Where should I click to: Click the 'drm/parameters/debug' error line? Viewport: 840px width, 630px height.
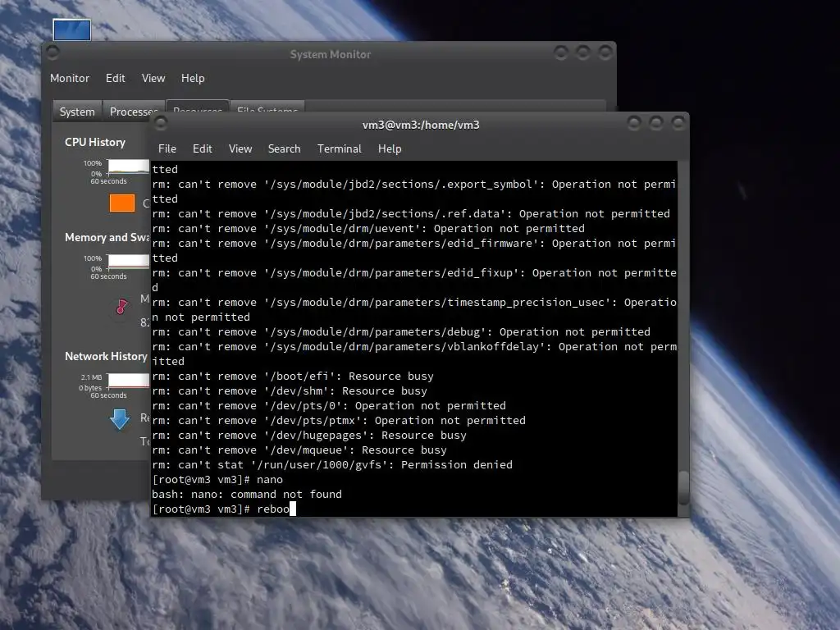[x=401, y=332]
